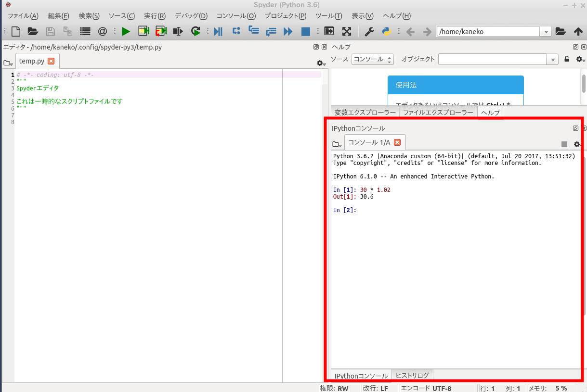Open the IPython console options gear
587x392 pixels.
click(x=577, y=144)
